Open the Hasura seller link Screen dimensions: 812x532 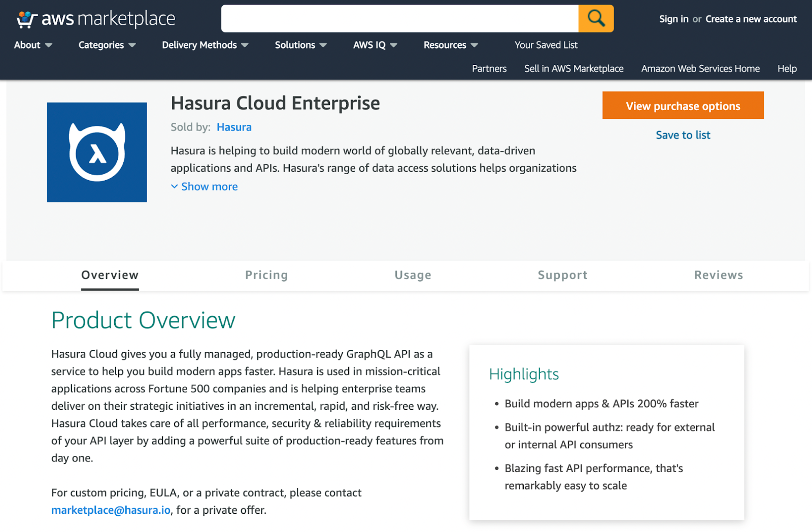(234, 127)
